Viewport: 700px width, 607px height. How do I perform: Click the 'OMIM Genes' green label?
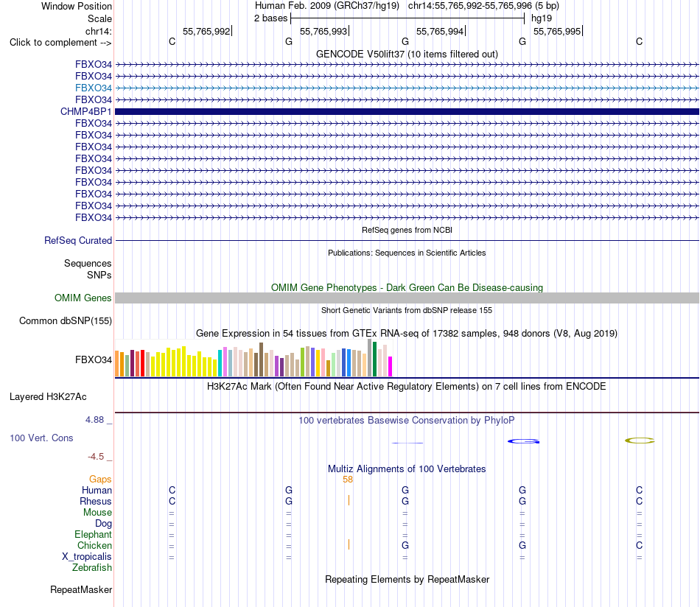click(x=83, y=298)
